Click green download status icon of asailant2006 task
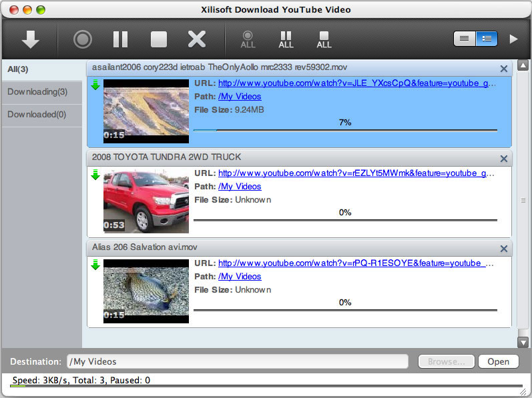 pos(95,85)
